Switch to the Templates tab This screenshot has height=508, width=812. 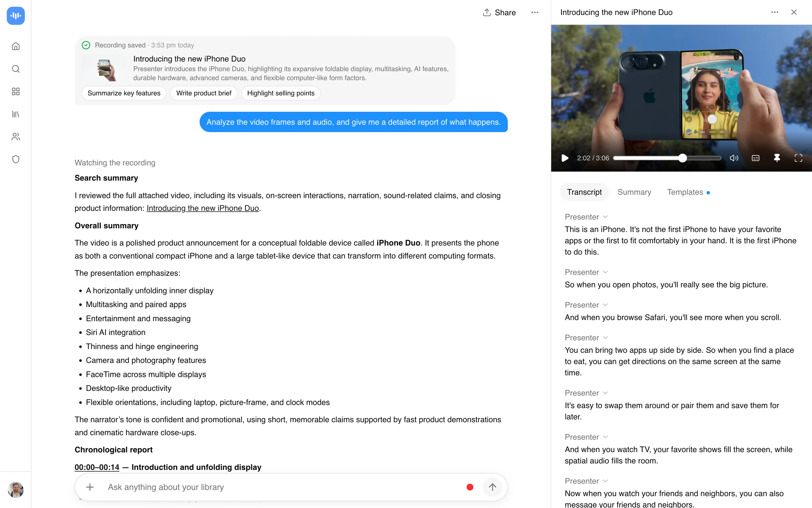click(688, 192)
